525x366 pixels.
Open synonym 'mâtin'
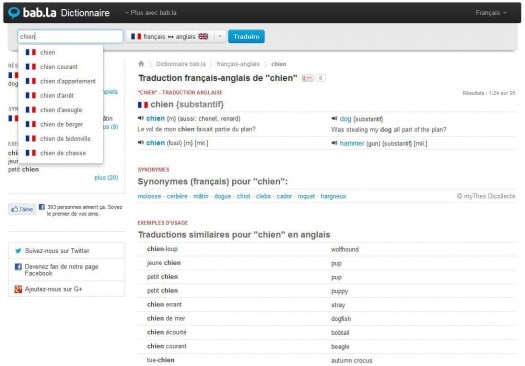[201, 196]
